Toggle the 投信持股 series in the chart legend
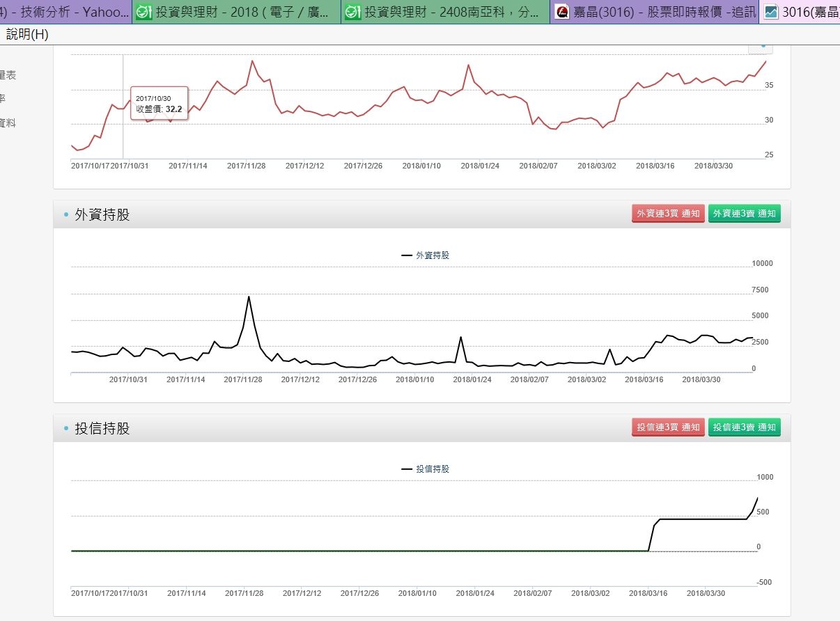 pos(426,469)
